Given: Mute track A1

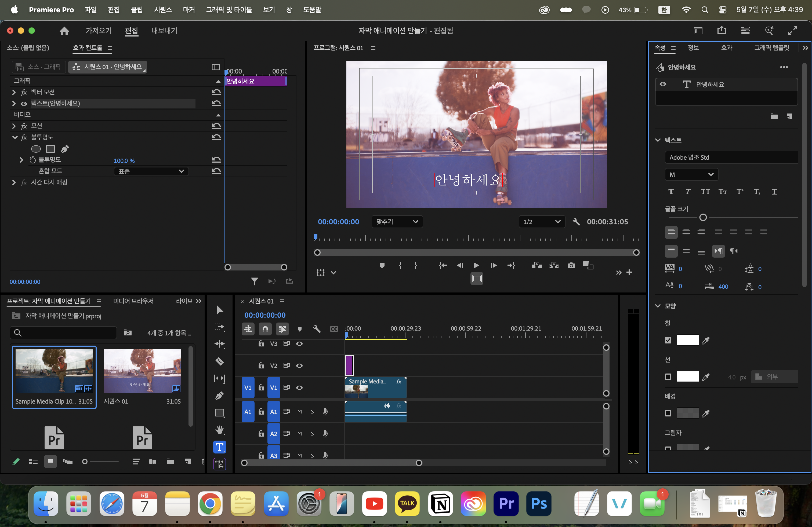Looking at the screenshot, I should tap(299, 412).
